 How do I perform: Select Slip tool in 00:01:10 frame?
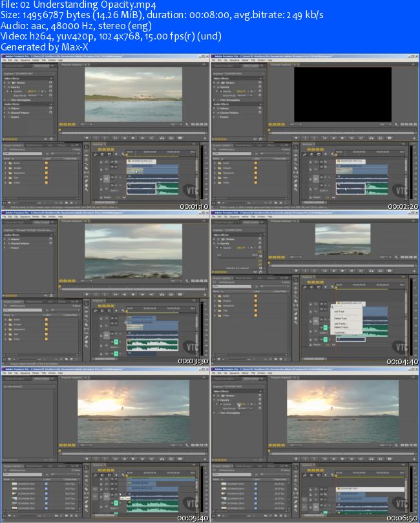[x=86, y=173]
